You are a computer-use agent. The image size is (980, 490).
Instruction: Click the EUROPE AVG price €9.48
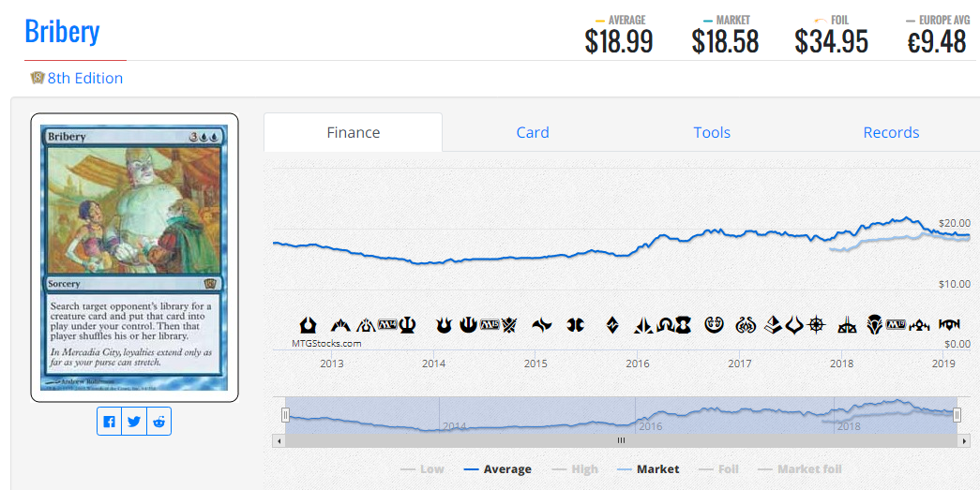(x=937, y=42)
